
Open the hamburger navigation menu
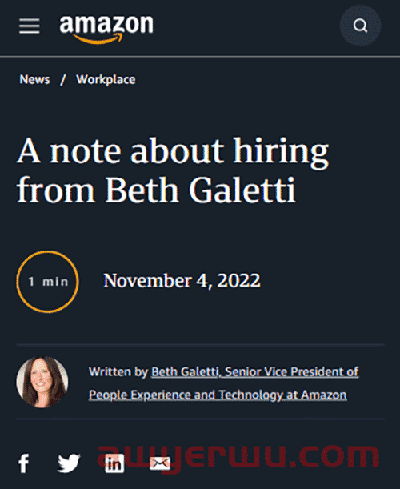(29, 26)
